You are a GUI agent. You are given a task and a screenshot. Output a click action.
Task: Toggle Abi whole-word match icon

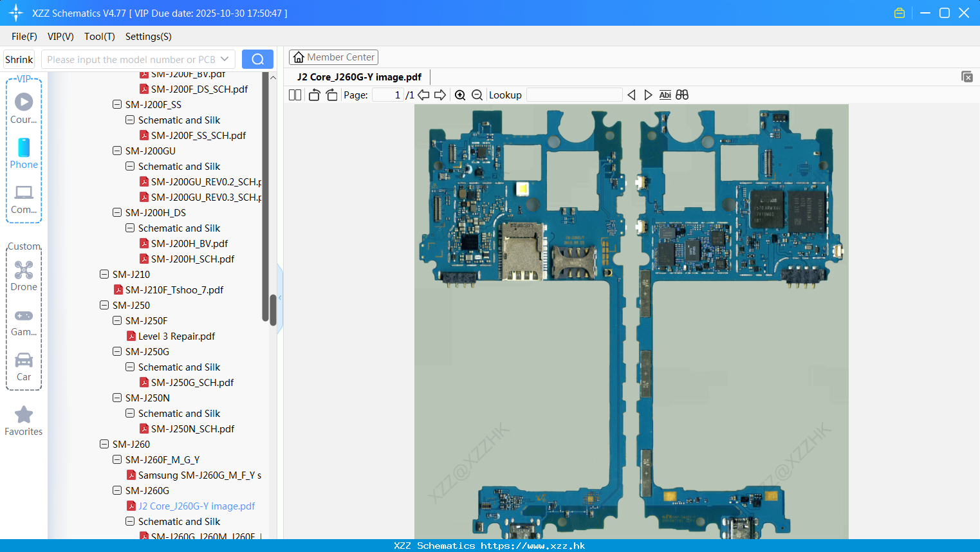tap(665, 95)
